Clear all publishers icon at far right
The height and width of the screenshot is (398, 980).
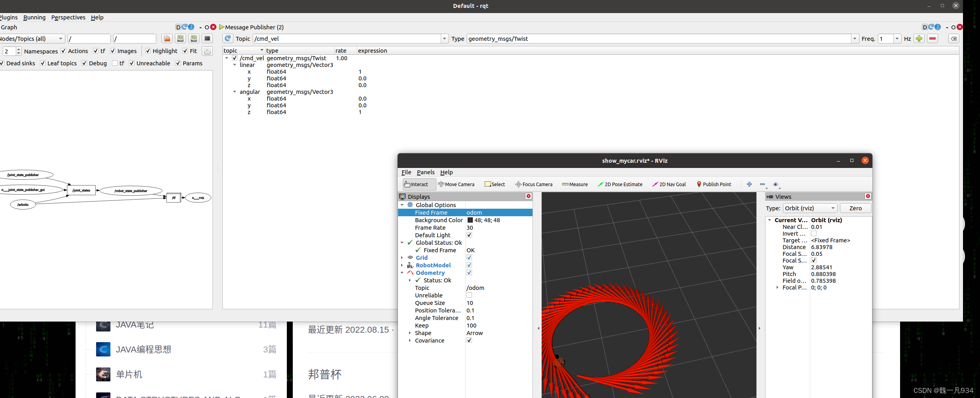[954, 38]
